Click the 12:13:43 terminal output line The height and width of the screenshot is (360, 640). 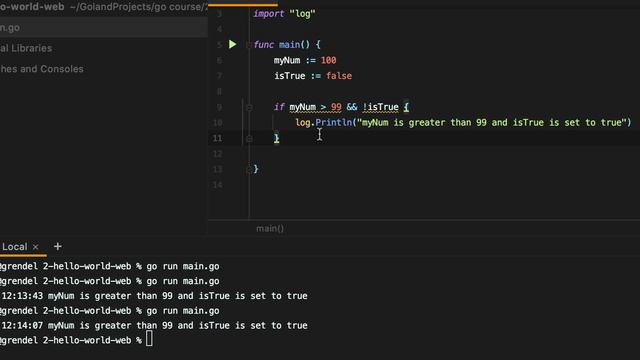pyautogui.click(x=154, y=296)
